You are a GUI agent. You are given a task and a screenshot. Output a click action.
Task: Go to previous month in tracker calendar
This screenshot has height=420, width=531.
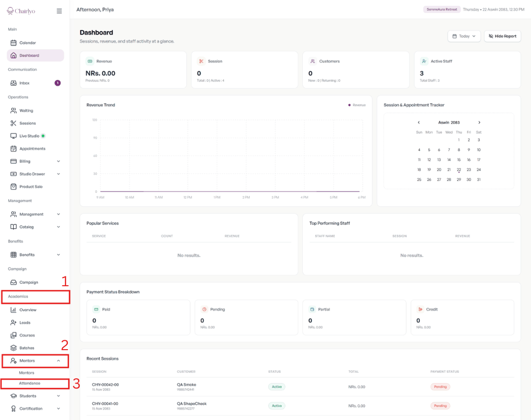(418, 122)
